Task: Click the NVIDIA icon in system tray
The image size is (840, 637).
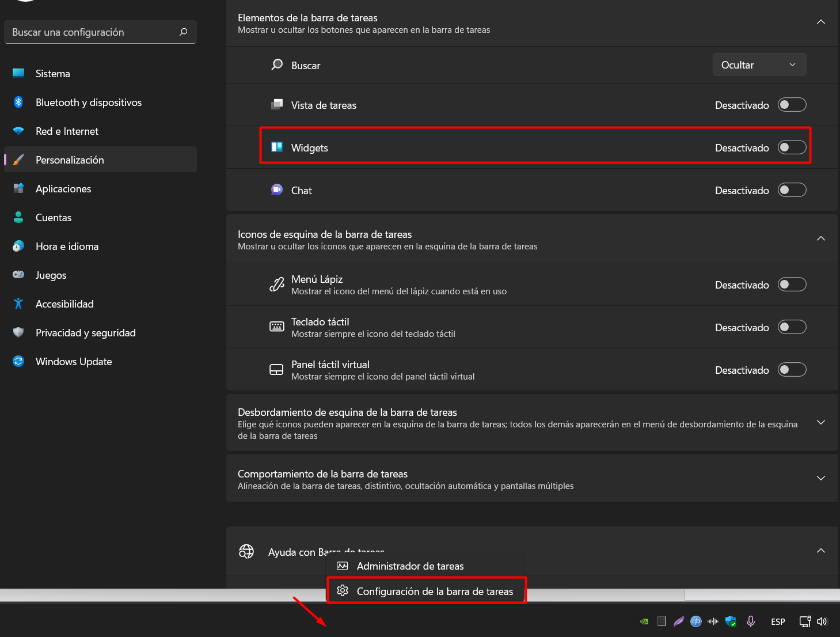Action: tap(644, 621)
